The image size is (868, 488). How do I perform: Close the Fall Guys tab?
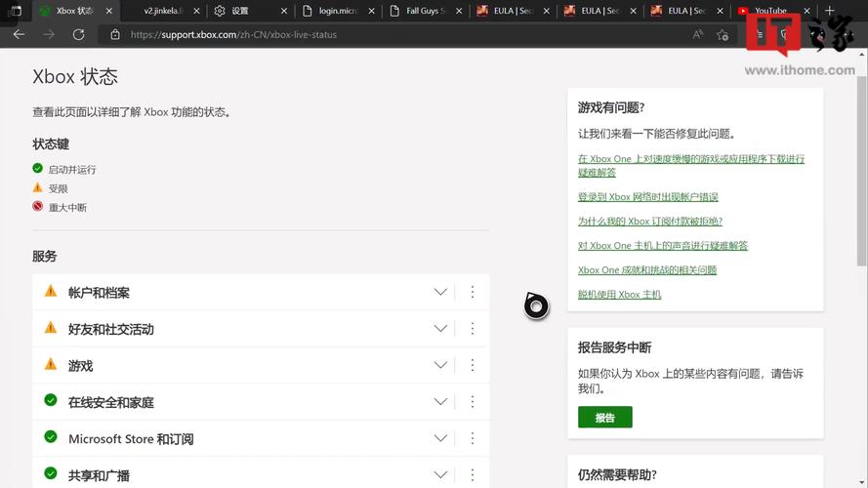coord(459,11)
